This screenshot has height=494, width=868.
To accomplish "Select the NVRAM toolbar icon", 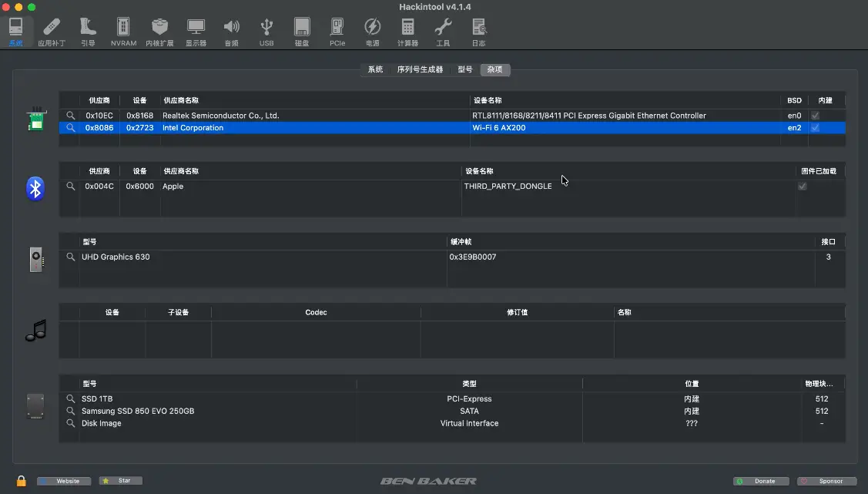I will pos(123,32).
